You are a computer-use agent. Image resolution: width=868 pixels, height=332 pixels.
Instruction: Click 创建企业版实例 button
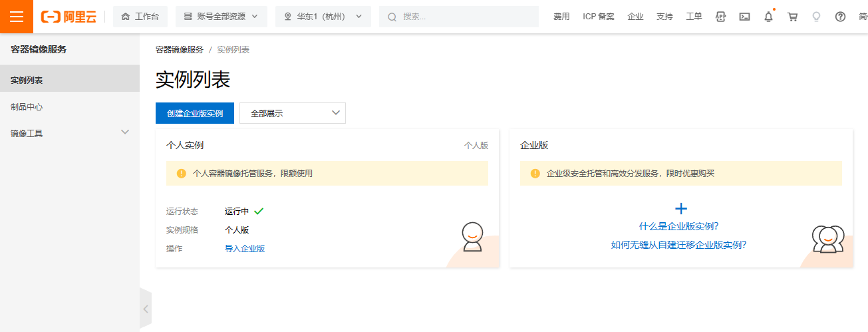(x=195, y=113)
